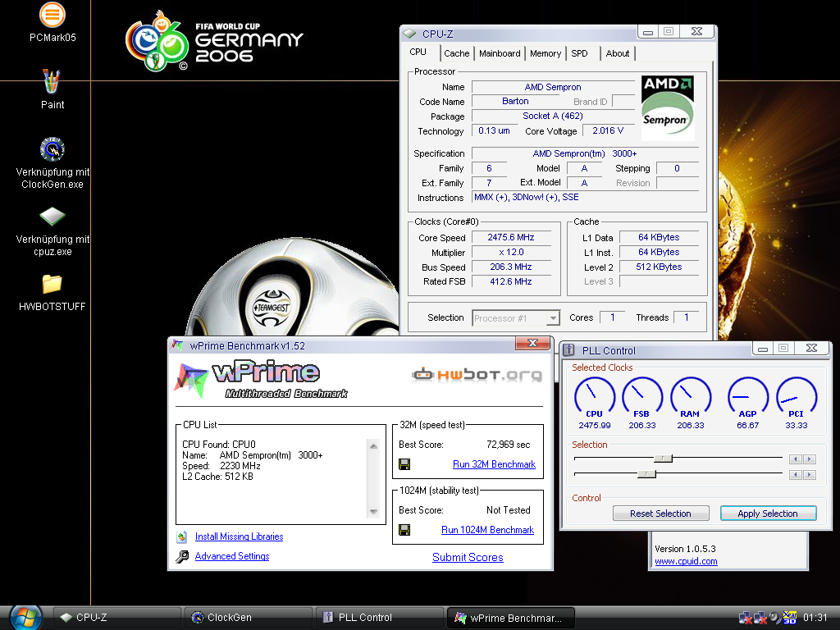Switch to CPU-Z on the taskbar
The height and width of the screenshot is (630, 840).
click(116, 618)
